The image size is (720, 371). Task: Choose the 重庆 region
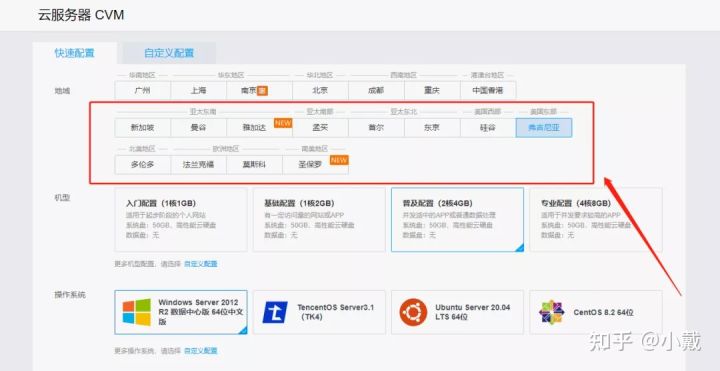pos(432,90)
